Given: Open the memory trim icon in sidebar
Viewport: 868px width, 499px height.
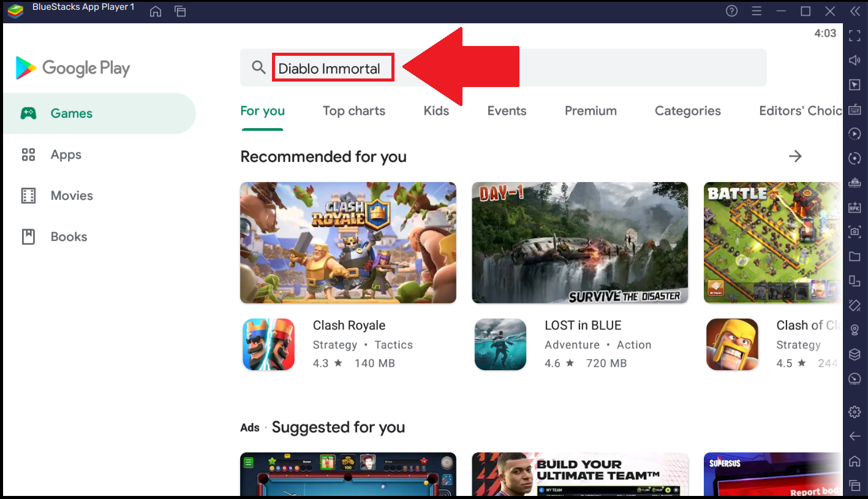Looking at the screenshot, I should click(x=855, y=183).
